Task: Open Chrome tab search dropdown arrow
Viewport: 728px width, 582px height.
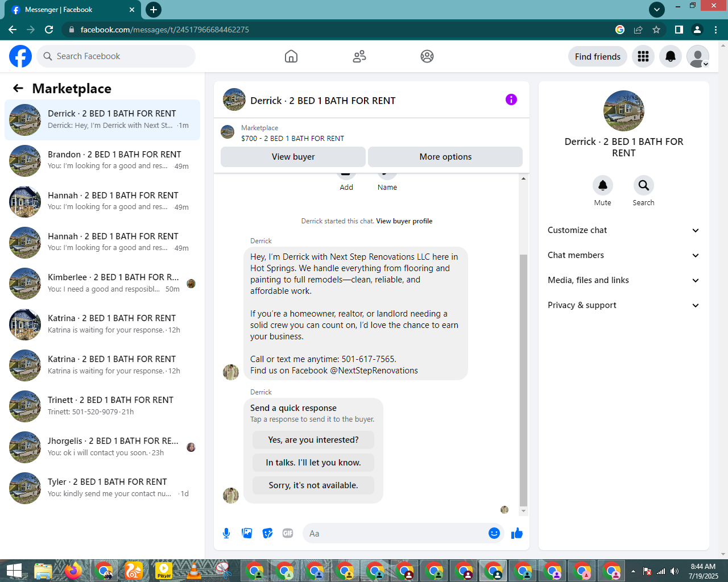Action: pyautogui.click(x=657, y=9)
